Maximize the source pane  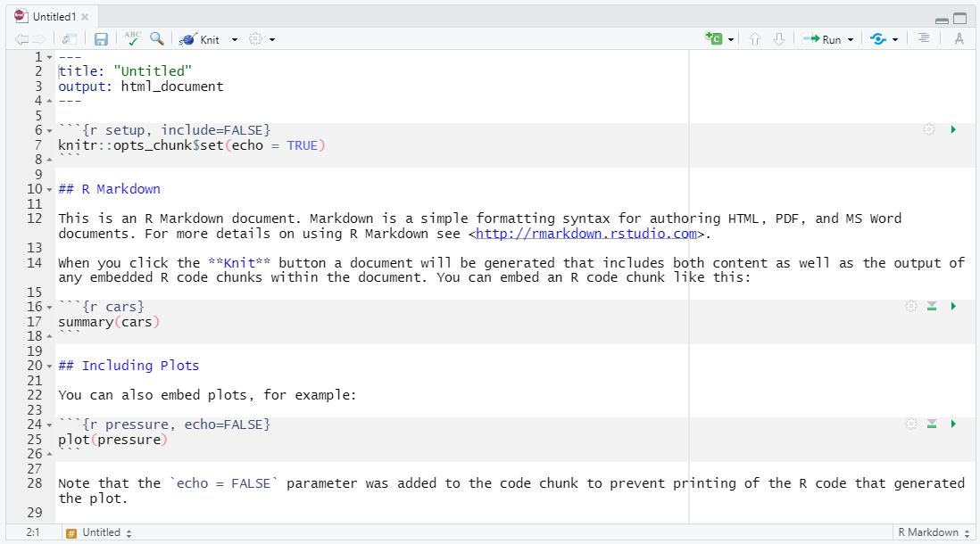click(x=959, y=19)
